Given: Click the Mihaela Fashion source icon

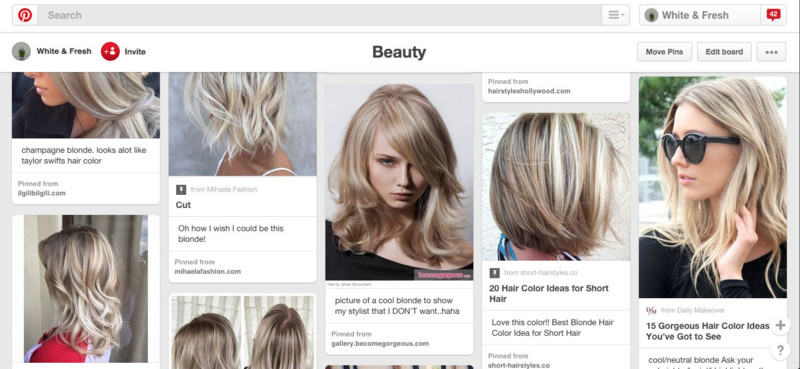Looking at the screenshot, I should pyautogui.click(x=181, y=189).
